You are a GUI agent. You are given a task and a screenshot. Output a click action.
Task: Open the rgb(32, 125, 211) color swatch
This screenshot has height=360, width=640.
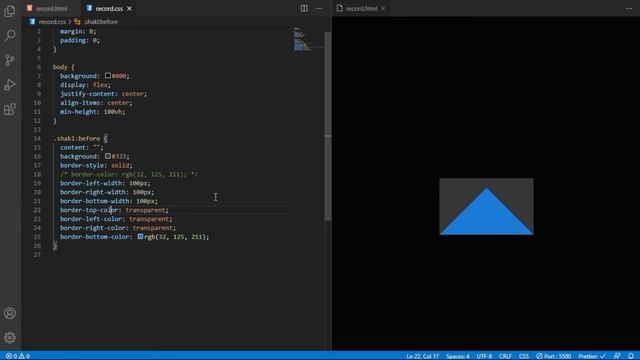(140, 236)
